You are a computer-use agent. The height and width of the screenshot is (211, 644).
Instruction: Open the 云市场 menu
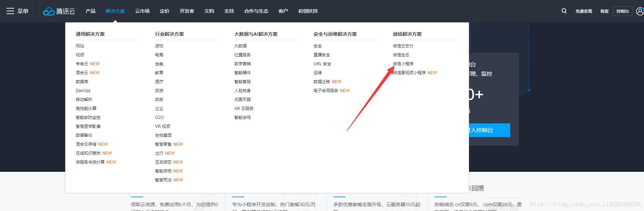pyautogui.click(x=142, y=11)
